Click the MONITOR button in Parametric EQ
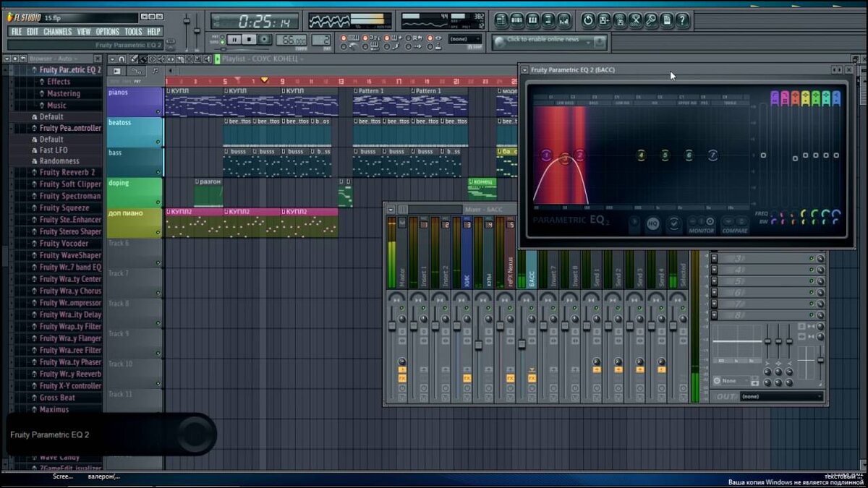Screen dimensions: 868x488 point(702,225)
